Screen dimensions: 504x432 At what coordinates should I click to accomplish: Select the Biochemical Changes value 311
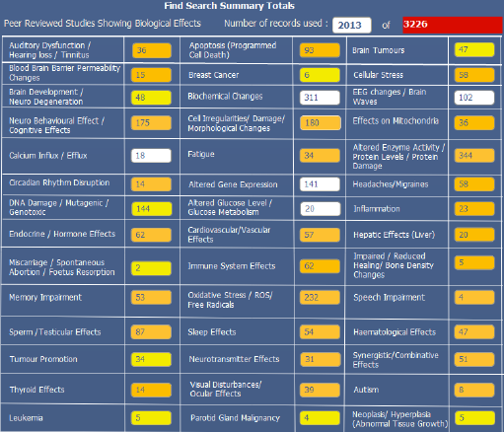tap(320, 98)
